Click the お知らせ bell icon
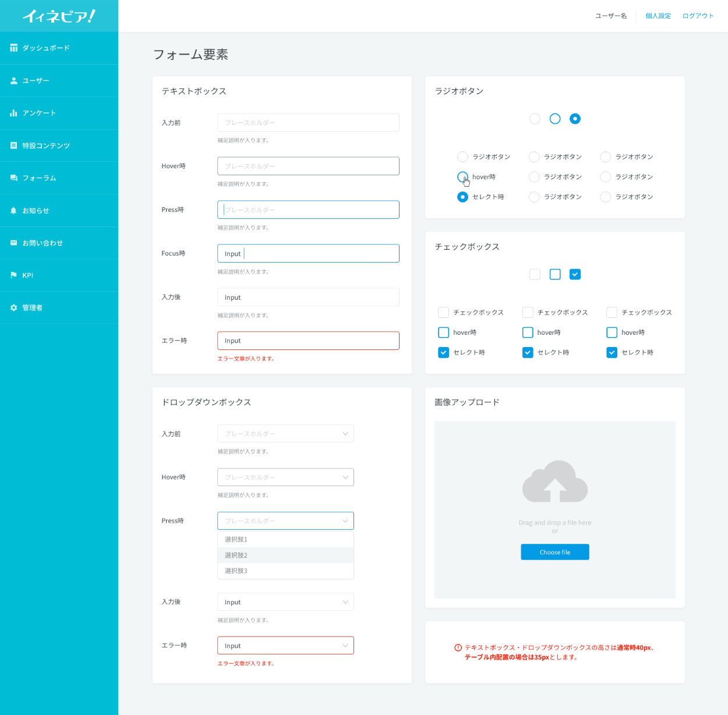The height and width of the screenshot is (715, 728). (x=13, y=211)
